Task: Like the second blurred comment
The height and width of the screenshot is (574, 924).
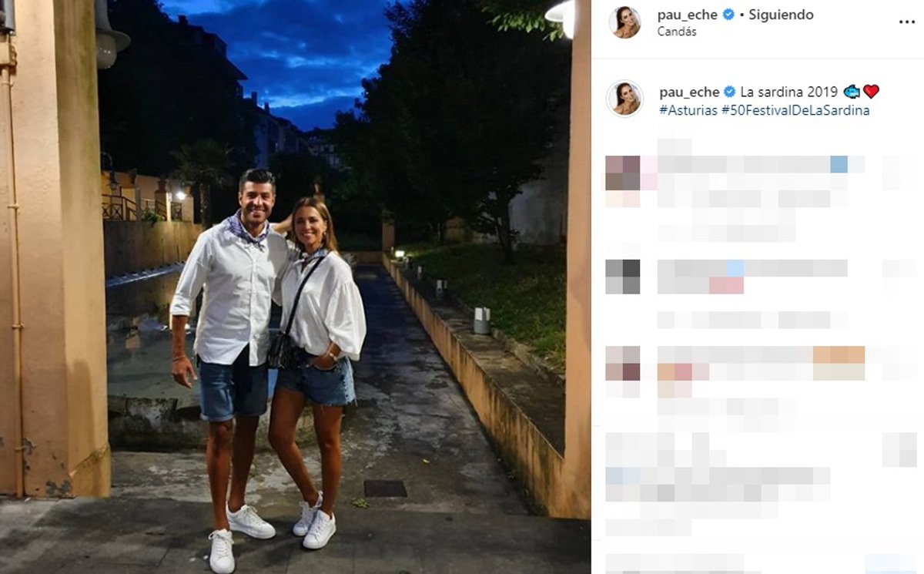Action: tap(899, 268)
